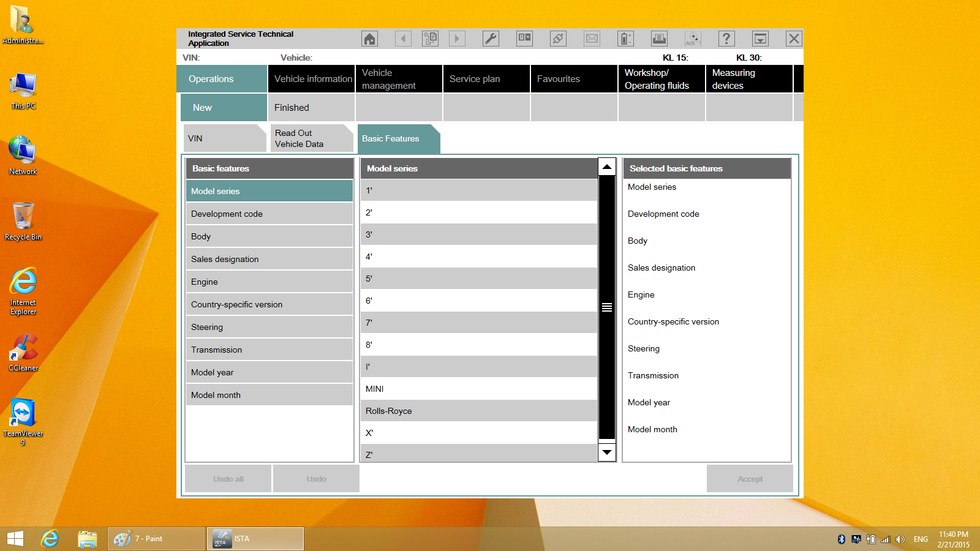Select Engine in Basic features list

[269, 282]
